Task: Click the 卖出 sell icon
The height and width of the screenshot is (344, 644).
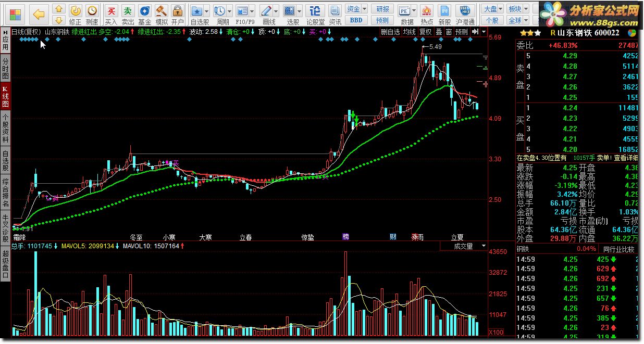Action: (x=128, y=15)
